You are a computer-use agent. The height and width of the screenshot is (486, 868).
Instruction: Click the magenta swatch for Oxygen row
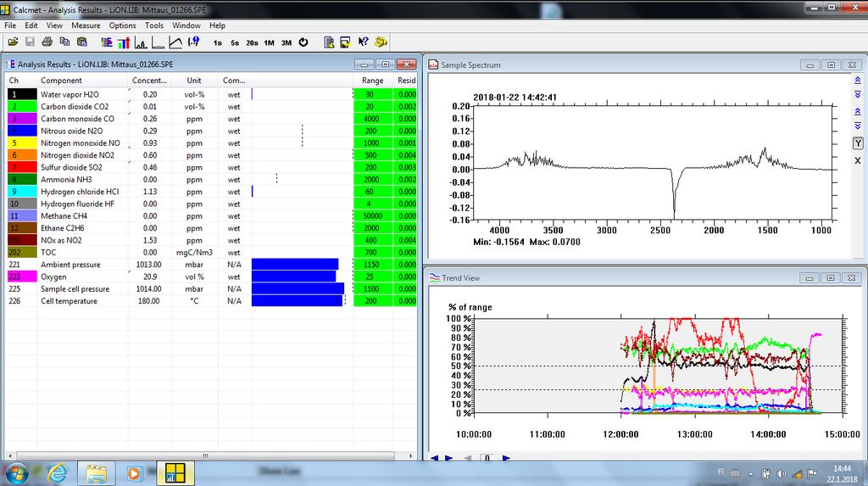point(22,277)
